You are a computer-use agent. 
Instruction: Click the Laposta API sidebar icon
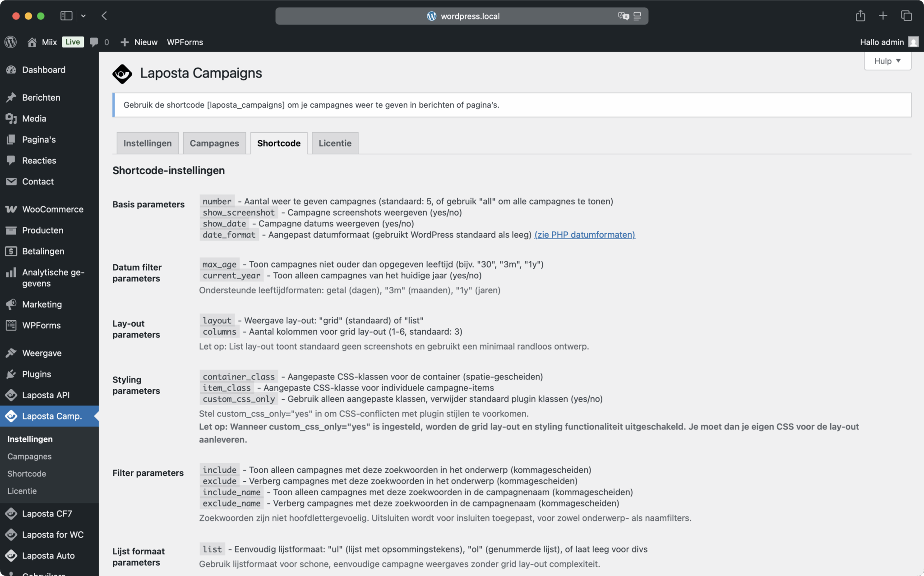click(11, 395)
